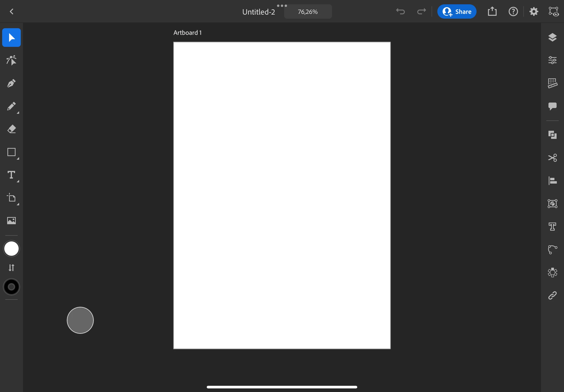564x392 pixels.
Task: Open the Precision grid and rulers panel
Action: (552, 83)
